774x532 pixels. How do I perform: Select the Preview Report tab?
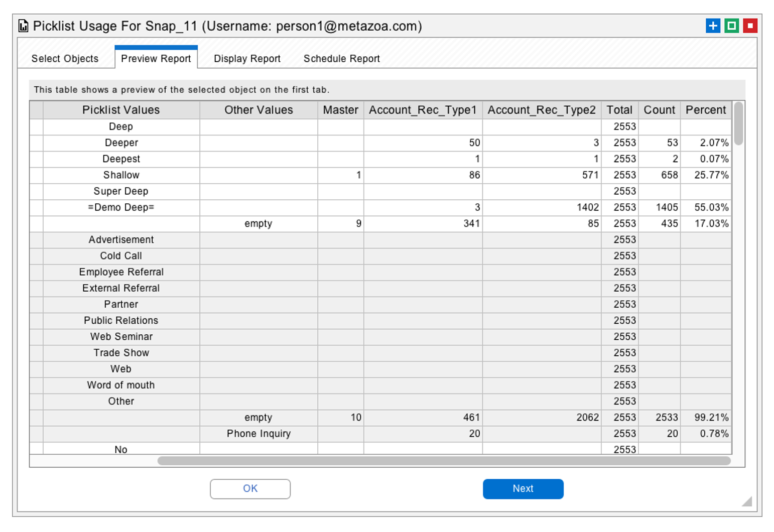point(156,58)
